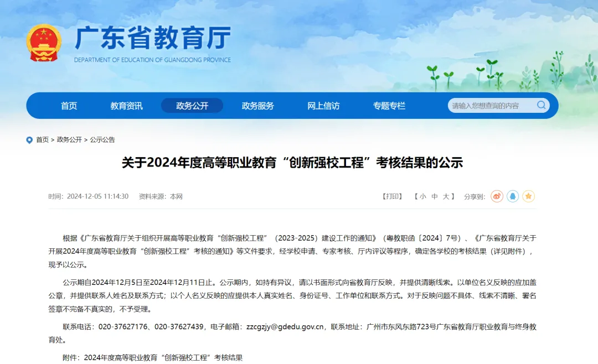Image resolution: width=598 pixels, height=364 pixels.
Task: Share to QQ via blue bell icon
Action: pos(513,196)
